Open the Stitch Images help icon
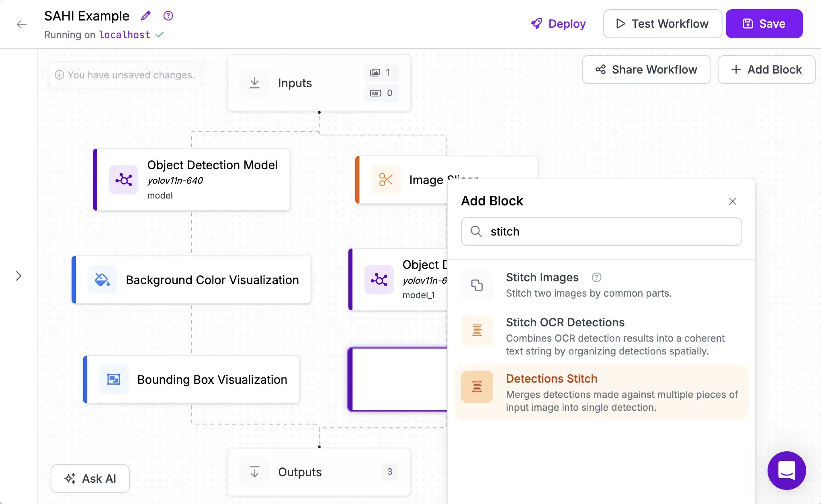Screen dimensions: 821x504 pos(596,277)
